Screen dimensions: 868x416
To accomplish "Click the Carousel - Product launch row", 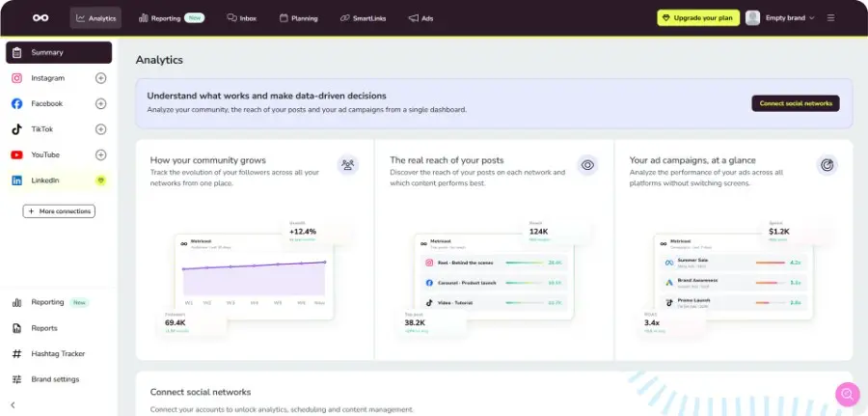I will click(x=494, y=283).
